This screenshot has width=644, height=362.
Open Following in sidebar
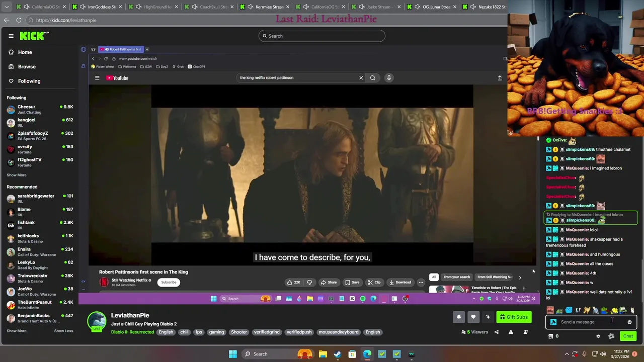[25, 81]
